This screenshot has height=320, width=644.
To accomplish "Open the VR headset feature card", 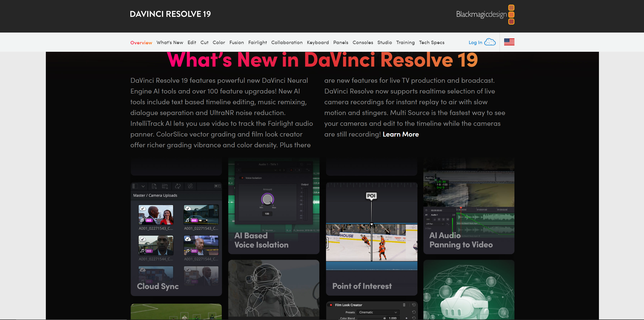I will (x=469, y=290).
